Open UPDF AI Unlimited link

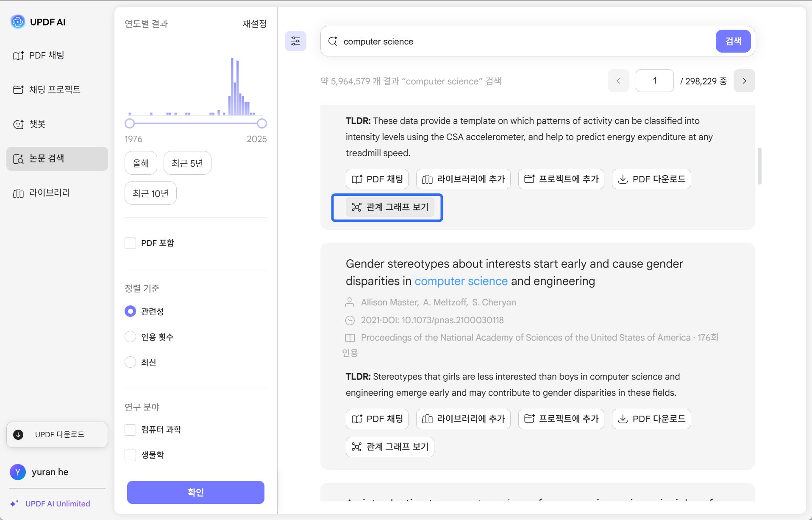[x=50, y=503]
